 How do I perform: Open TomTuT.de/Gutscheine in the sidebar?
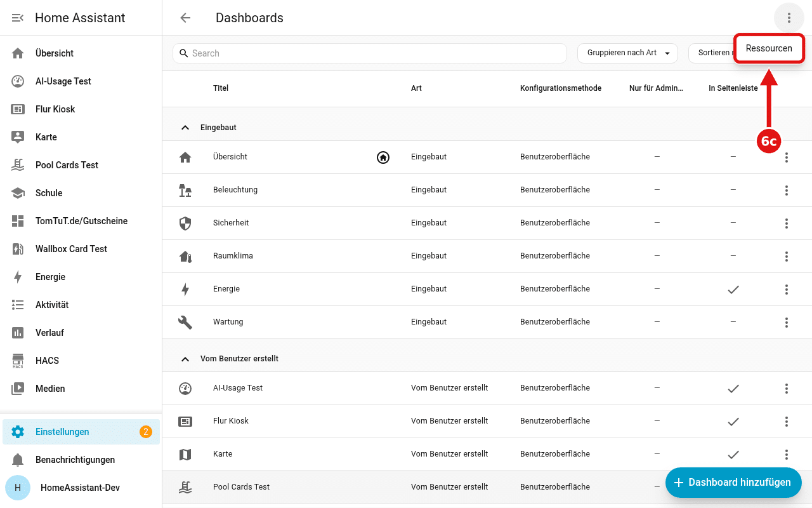[81, 221]
